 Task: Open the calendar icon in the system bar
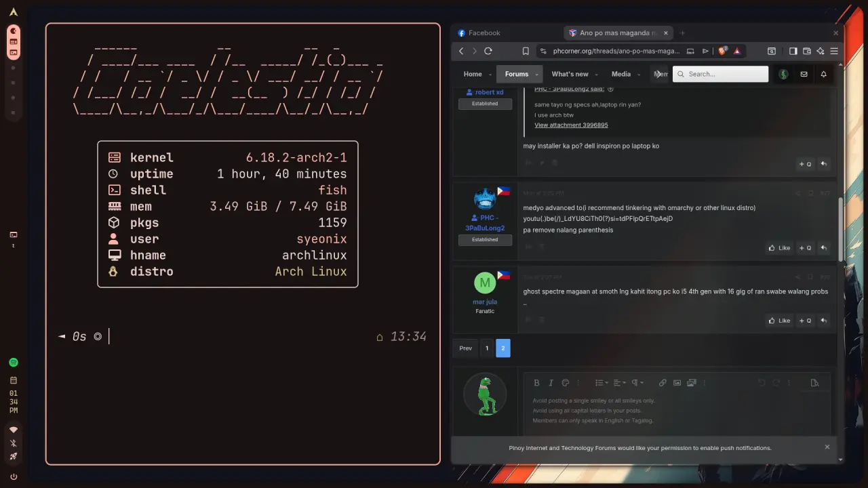pos(14,380)
